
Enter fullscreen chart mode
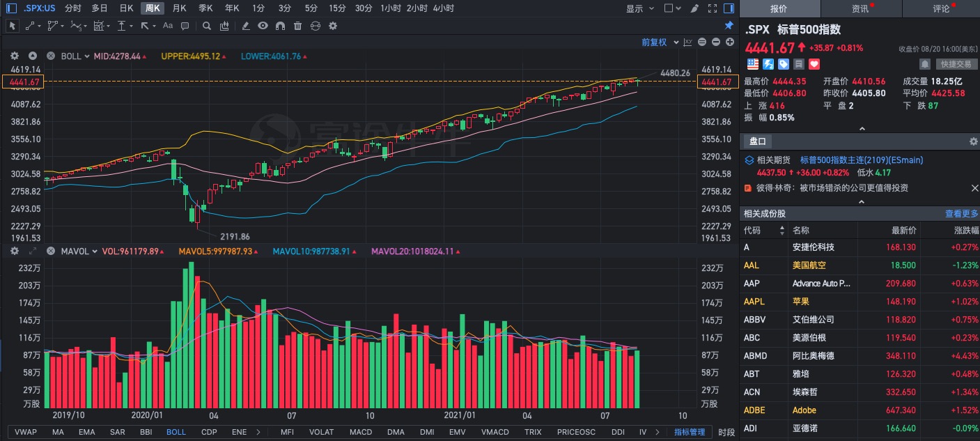712,8
